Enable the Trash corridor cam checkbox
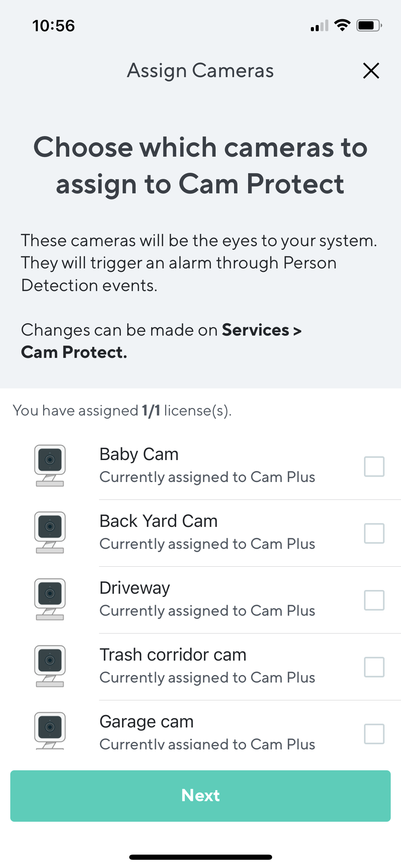401x868 pixels. pyautogui.click(x=374, y=667)
